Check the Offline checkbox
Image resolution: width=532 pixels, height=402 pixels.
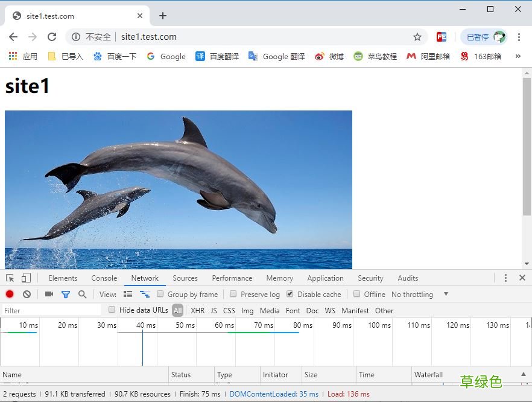click(x=356, y=294)
